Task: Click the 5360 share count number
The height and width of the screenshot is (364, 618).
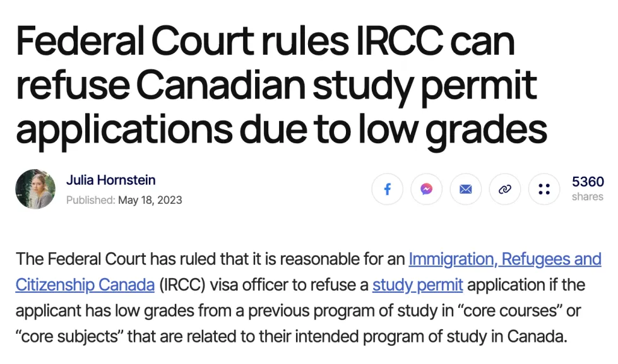Action: pos(588,182)
